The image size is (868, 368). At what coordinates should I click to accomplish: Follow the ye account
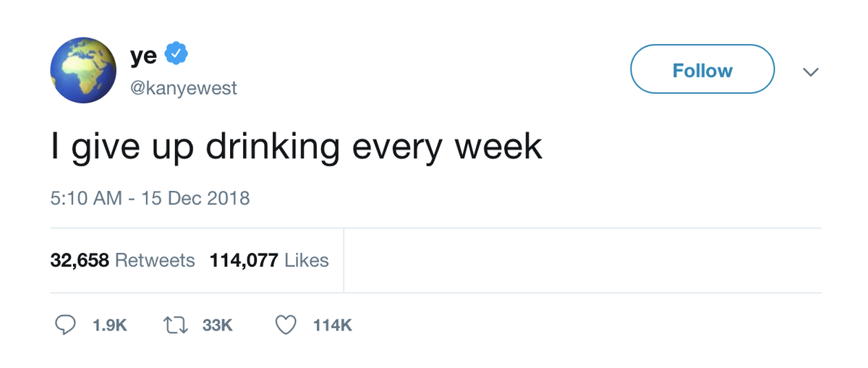point(702,70)
